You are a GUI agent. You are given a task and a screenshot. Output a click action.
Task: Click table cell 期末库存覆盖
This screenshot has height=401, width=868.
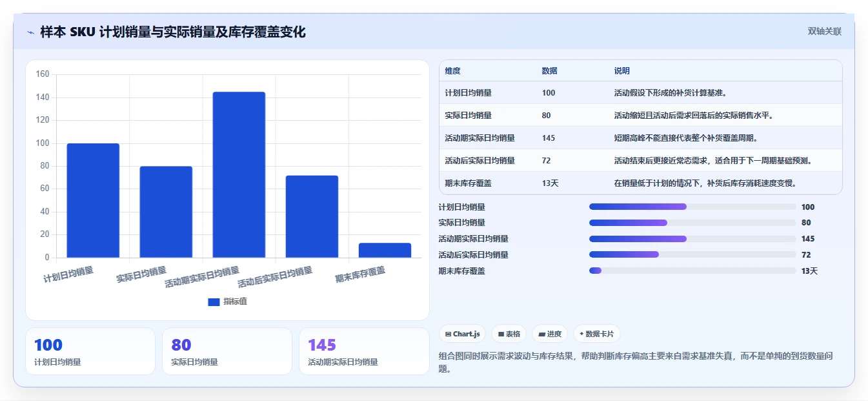click(469, 183)
